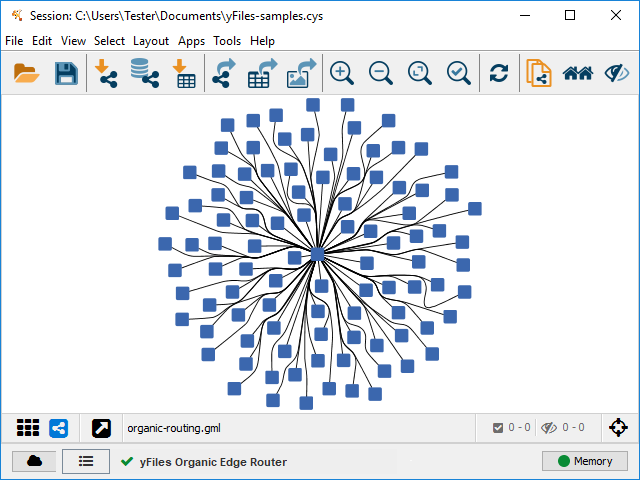
Task: Fit network content to window
Action: [x=420, y=73]
